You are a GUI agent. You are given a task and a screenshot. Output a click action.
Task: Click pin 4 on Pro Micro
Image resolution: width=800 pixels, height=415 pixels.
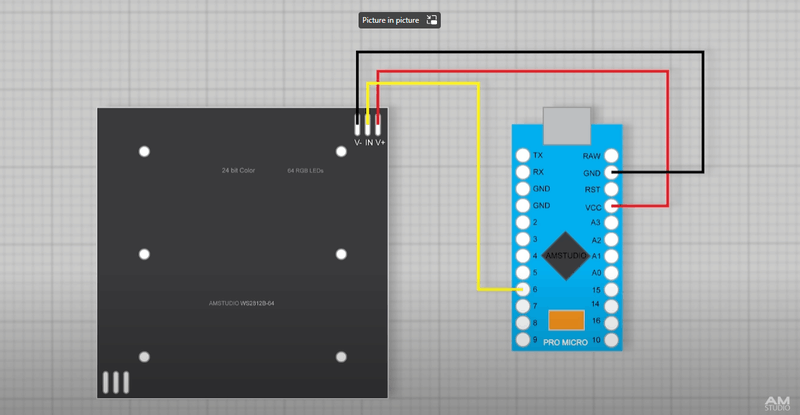pos(522,256)
